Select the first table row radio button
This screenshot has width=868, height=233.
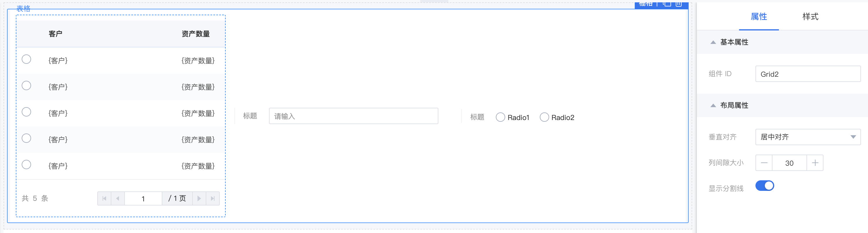26,59
